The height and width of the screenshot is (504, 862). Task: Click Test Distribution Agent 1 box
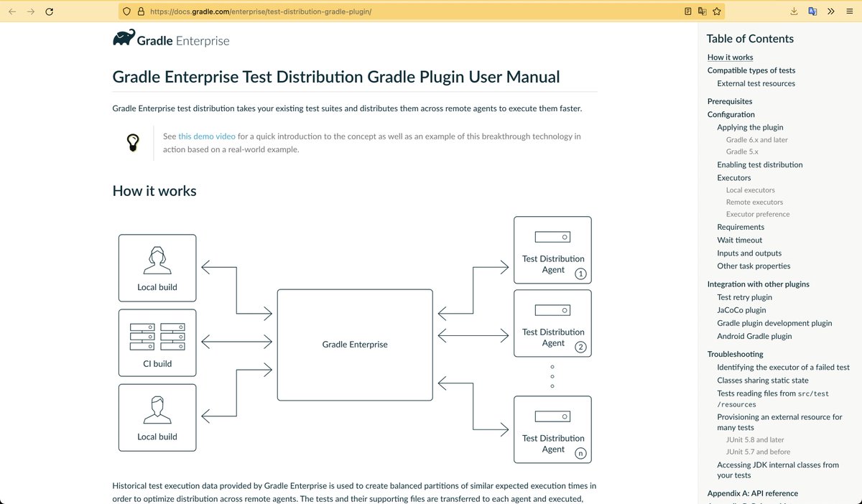click(x=553, y=250)
